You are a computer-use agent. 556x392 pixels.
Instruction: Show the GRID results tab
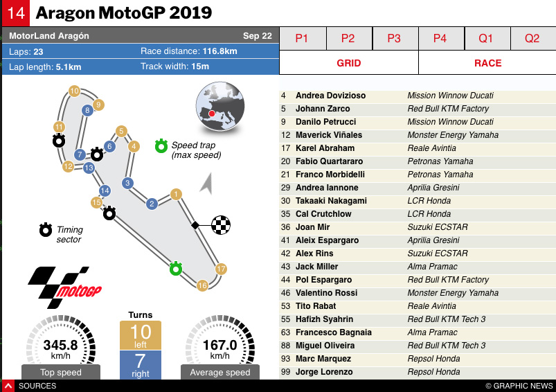349,63
